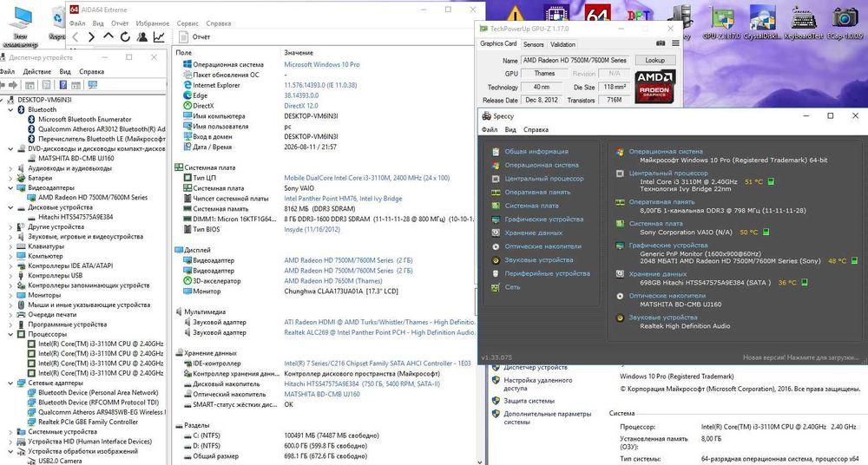Expand Контроллеры USB node
Image resolution: width=868 pixels, height=465 pixels.
[10, 276]
